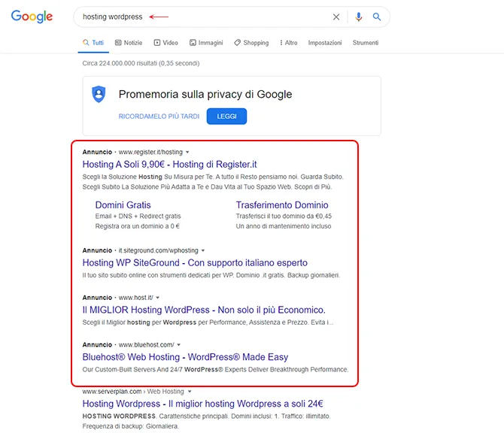Expand dropdown next to www.host.it
504x433 pixels.
click(157, 298)
